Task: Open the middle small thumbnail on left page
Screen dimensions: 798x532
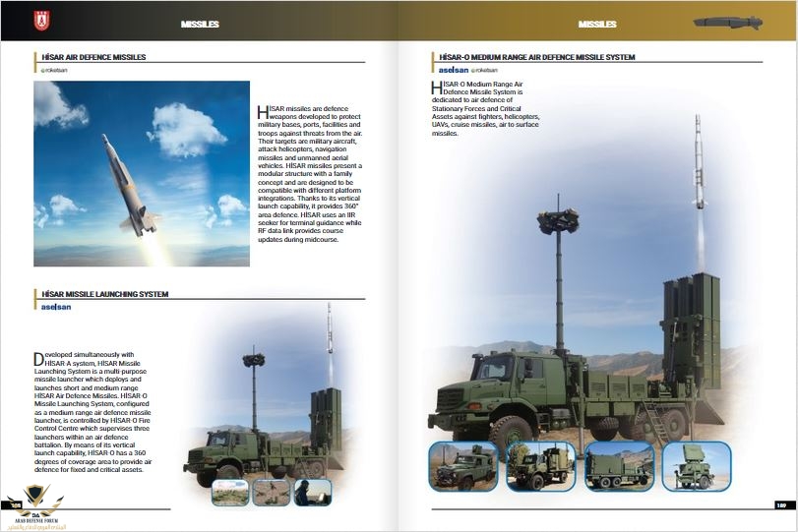Action: 272,493
